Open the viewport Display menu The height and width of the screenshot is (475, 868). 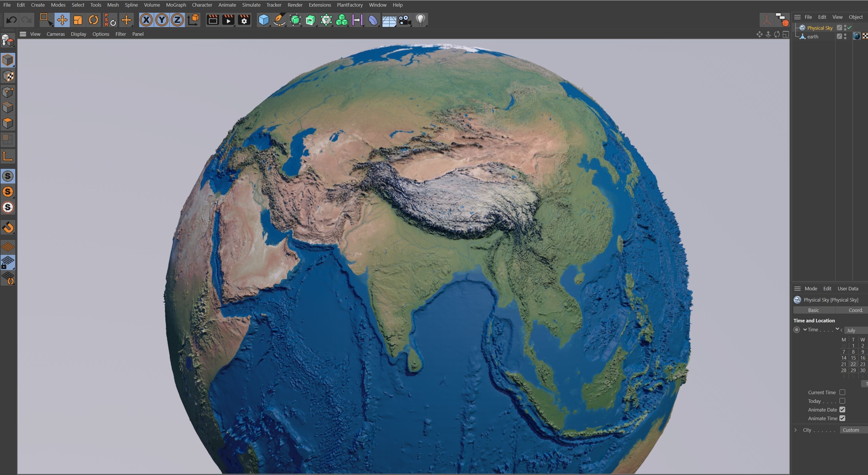coord(78,34)
